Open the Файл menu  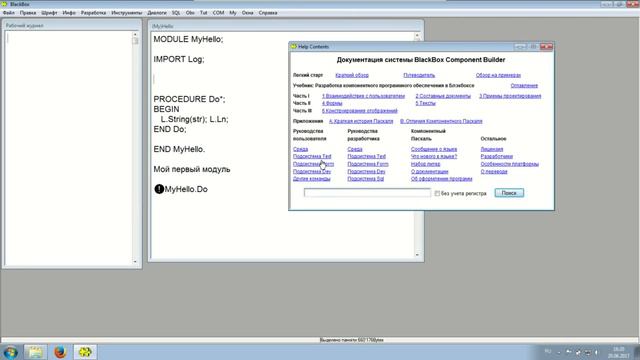9,13
